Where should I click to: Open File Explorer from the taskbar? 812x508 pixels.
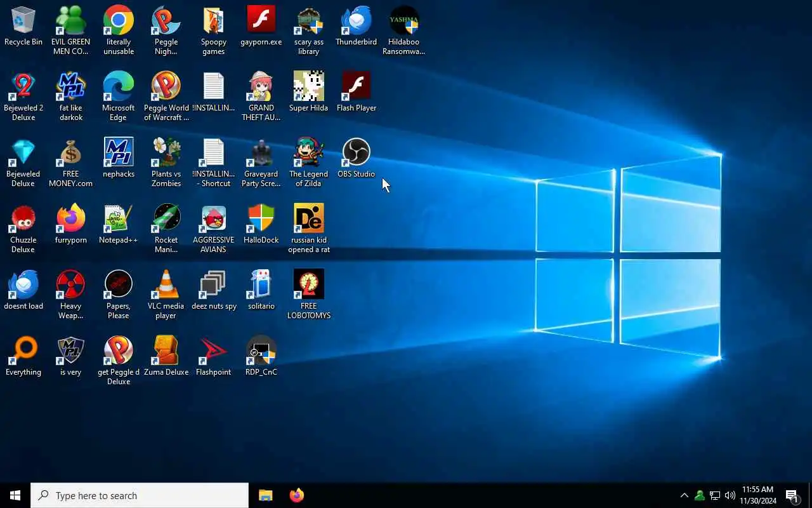(266, 495)
